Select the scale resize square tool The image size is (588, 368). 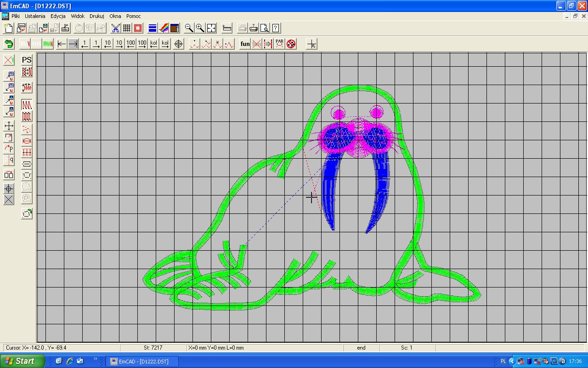click(9, 137)
